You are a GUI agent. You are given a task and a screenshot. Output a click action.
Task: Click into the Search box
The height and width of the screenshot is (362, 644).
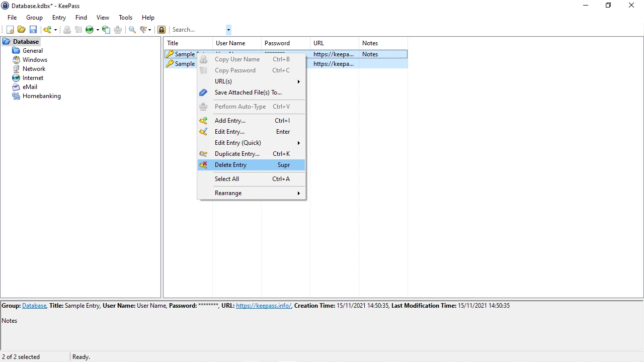pyautogui.click(x=198, y=30)
